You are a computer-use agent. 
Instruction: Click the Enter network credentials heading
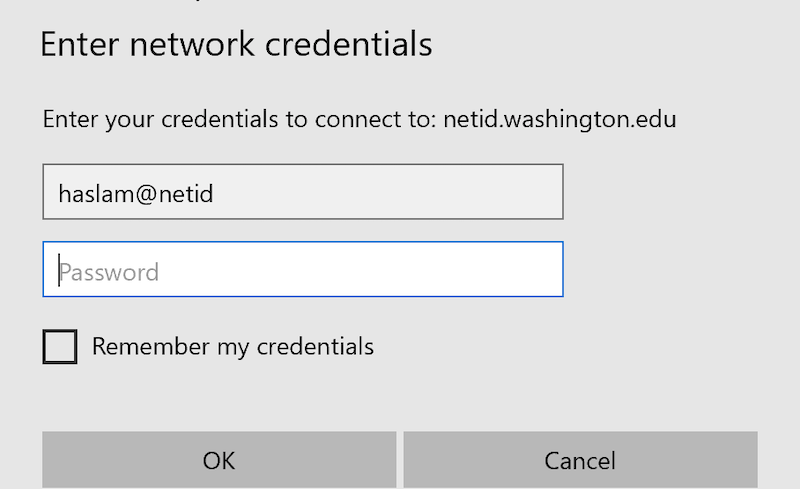pyautogui.click(x=236, y=44)
